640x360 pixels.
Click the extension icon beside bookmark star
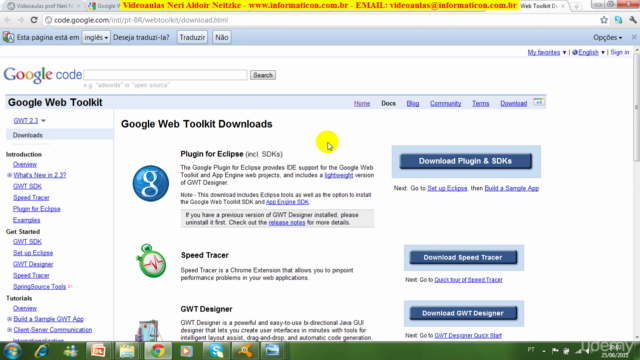pyautogui.click(x=618, y=20)
